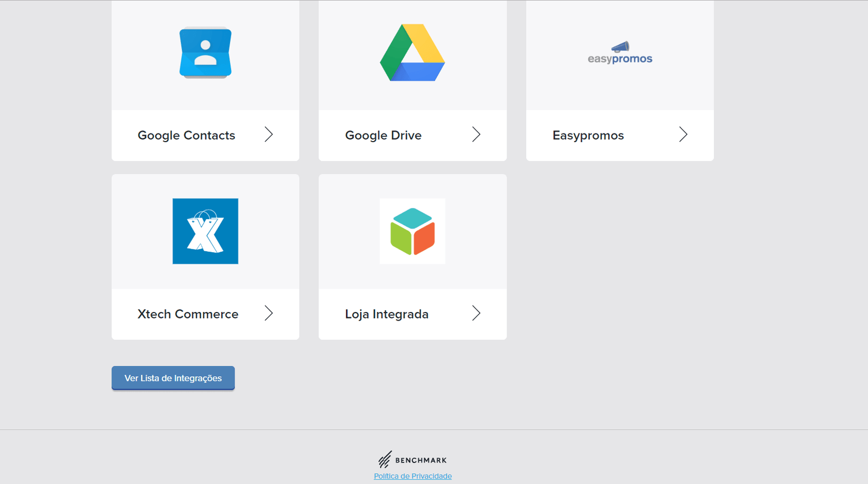
Task: Click the Benchmark wordmark text in footer
Action: pyautogui.click(x=421, y=460)
